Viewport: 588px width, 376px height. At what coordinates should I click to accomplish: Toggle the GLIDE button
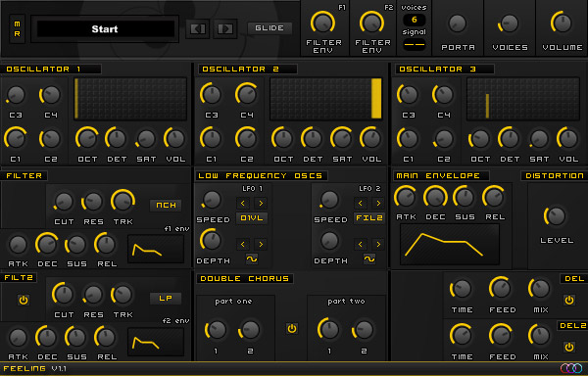point(269,28)
